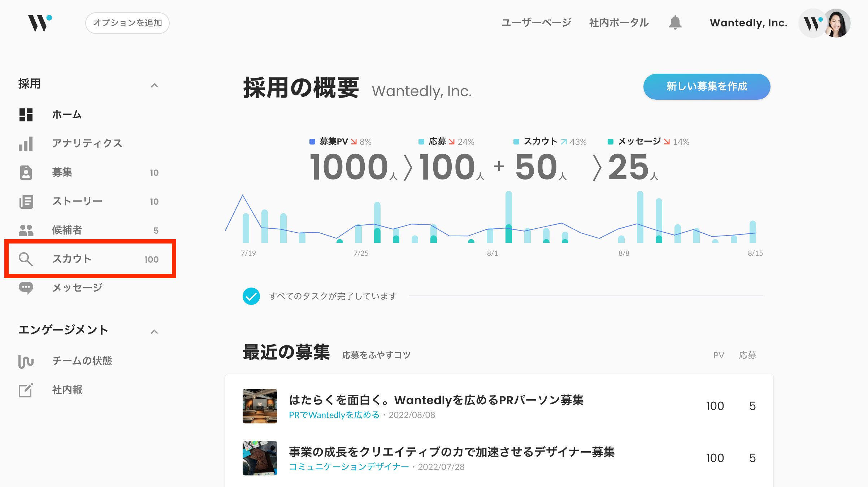Click the blue completed-tasks check icon

[251, 296]
